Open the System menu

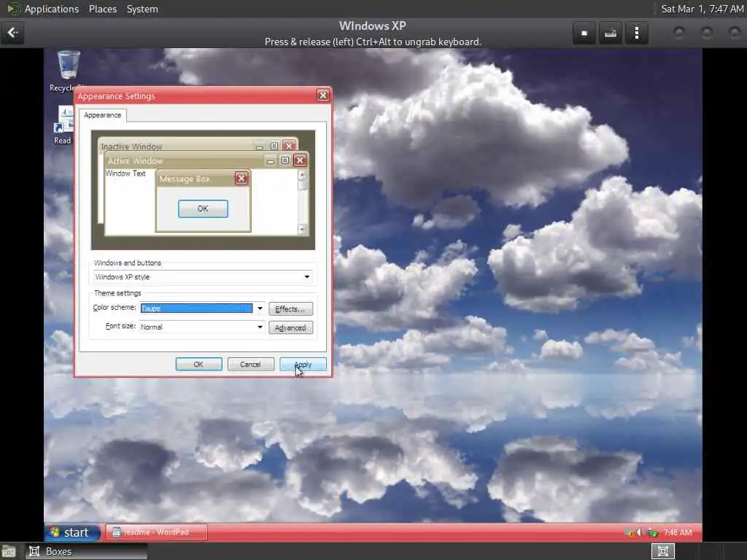pos(142,9)
